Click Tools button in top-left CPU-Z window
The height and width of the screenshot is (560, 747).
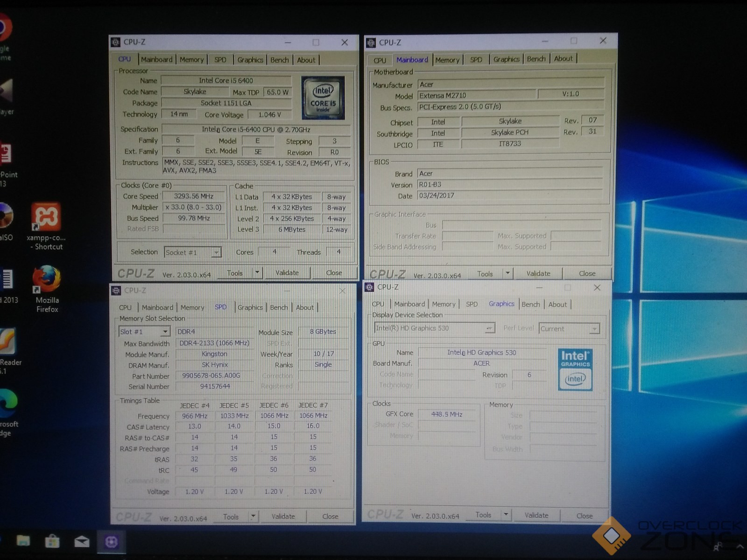point(234,273)
